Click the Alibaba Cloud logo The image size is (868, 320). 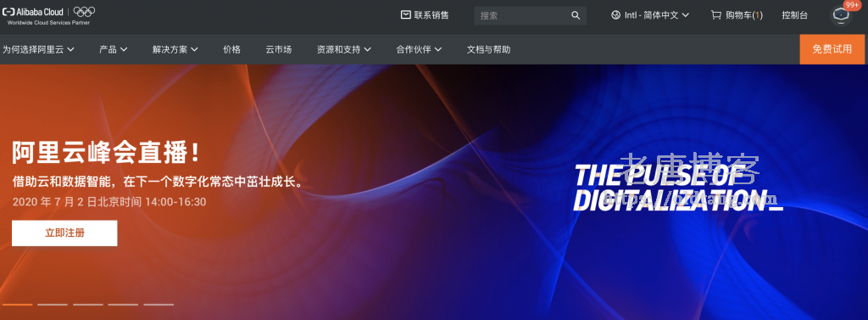click(x=33, y=11)
